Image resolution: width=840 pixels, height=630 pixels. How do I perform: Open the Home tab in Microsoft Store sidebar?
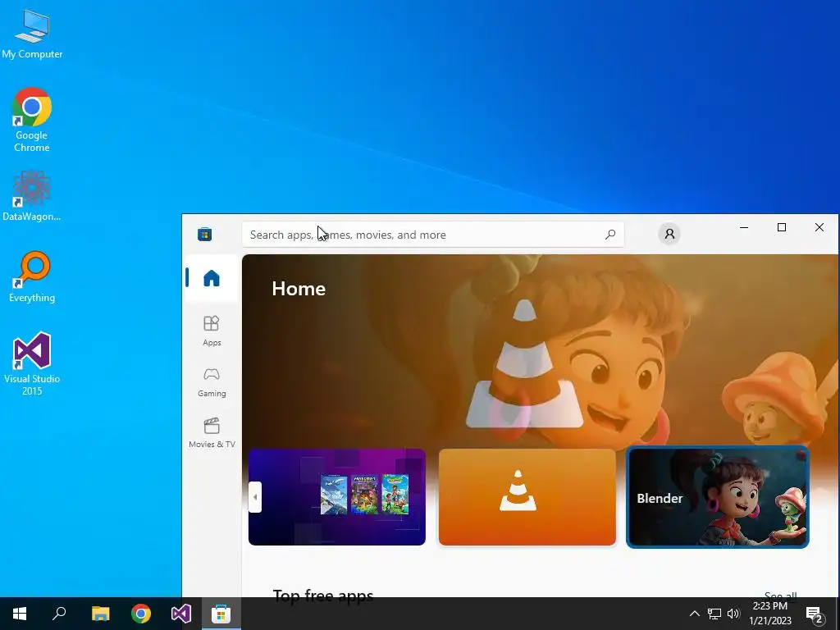(212, 278)
